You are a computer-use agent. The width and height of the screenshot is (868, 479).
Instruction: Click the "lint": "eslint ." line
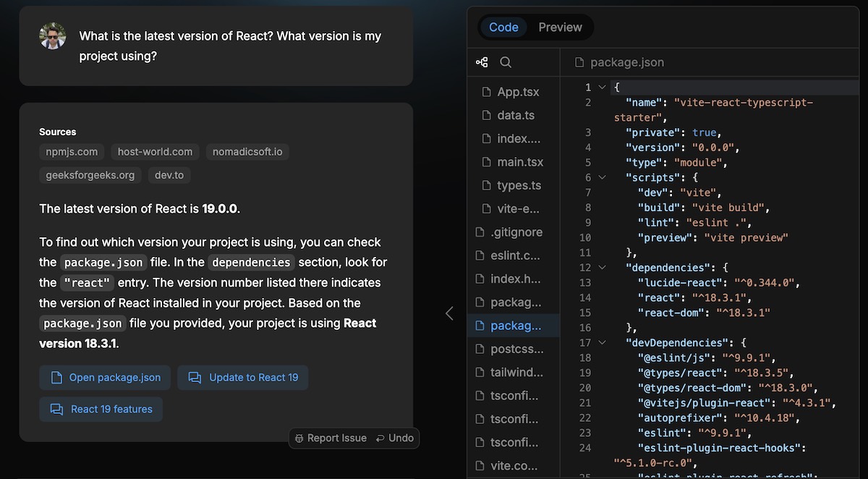(x=694, y=223)
